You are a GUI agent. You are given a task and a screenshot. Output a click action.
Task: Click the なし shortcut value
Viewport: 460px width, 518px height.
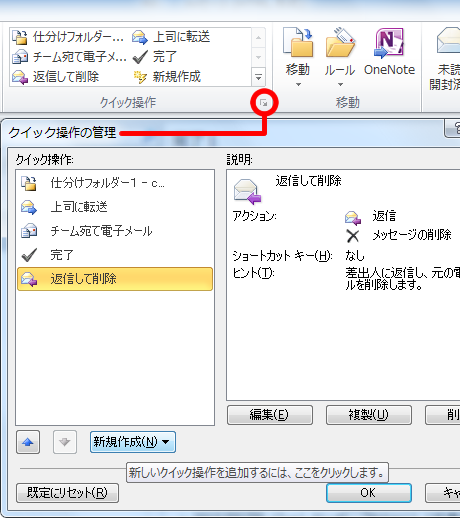pyautogui.click(x=355, y=256)
